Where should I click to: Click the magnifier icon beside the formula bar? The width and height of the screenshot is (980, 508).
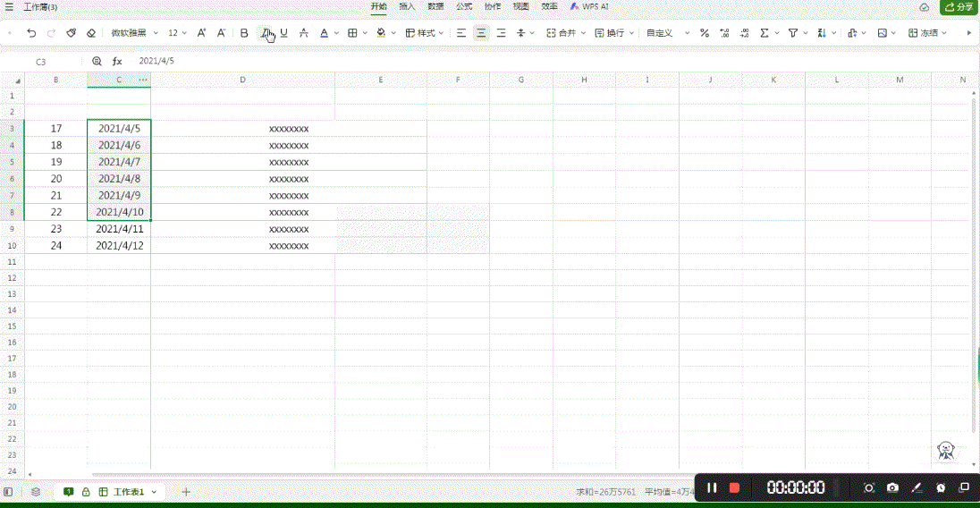(97, 61)
